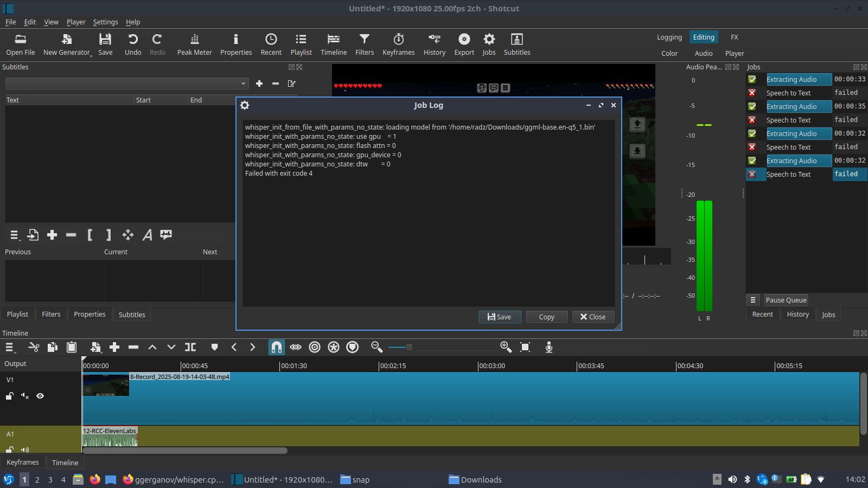Click Pause Queue in Jobs panel
Image resolution: width=868 pixels, height=488 pixels.
pyautogui.click(x=786, y=300)
